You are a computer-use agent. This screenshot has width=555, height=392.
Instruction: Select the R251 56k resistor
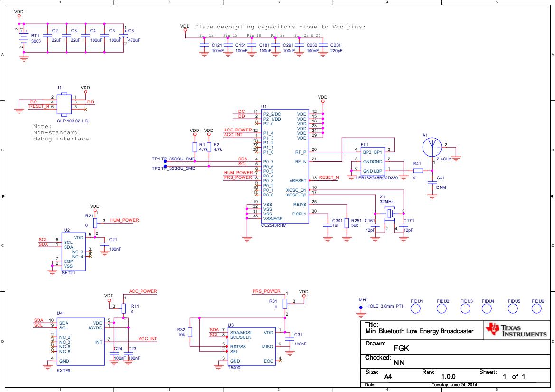pyautogui.click(x=347, y=224)
